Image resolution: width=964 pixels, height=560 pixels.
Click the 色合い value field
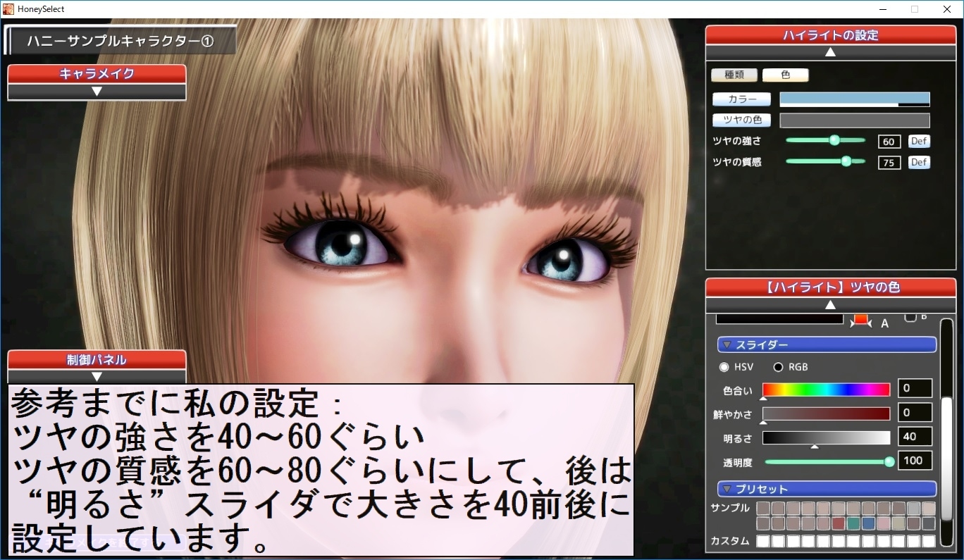[915, 388]
